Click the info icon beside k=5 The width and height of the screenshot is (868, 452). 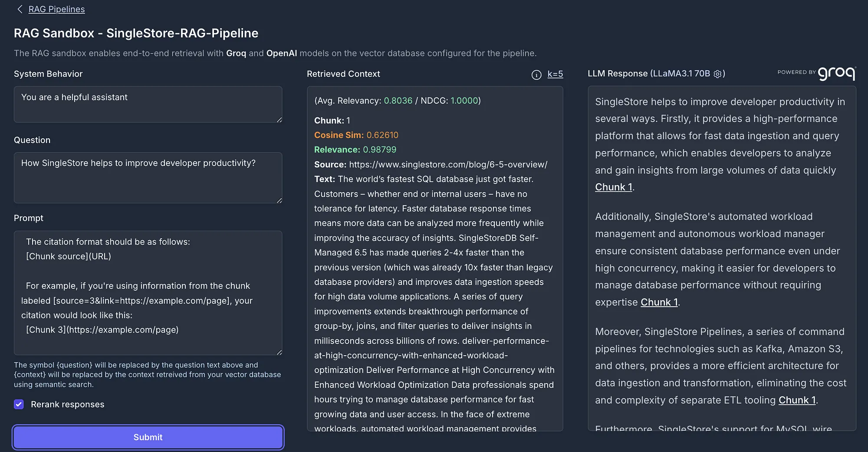[x=536, y=75]
